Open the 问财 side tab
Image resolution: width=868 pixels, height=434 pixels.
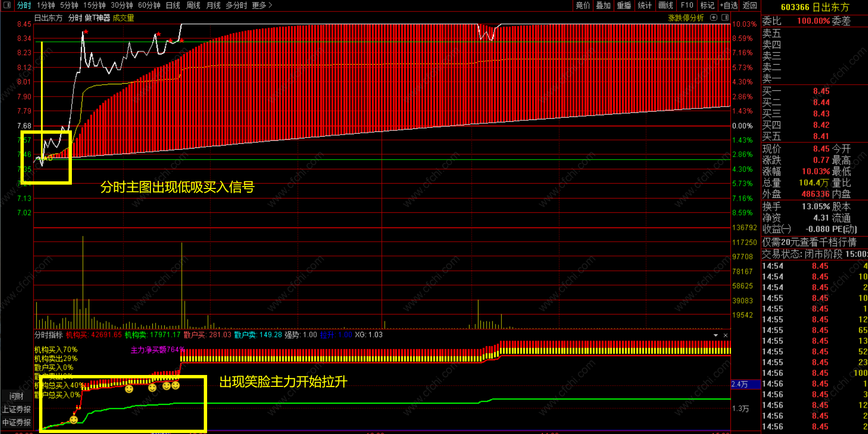[x=16, y=396]
